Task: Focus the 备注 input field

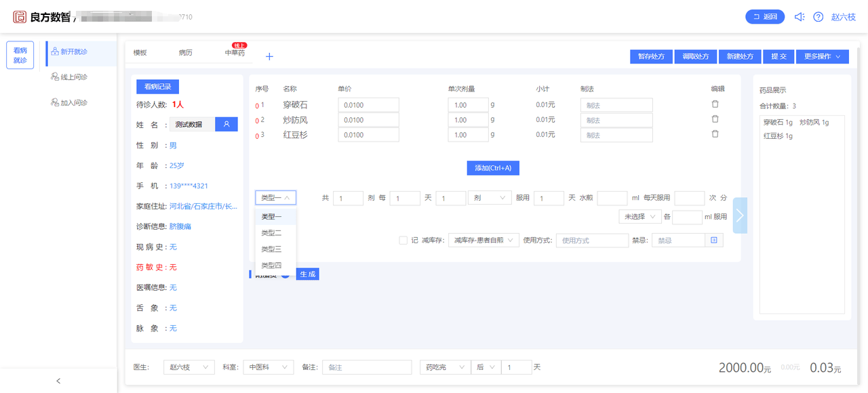Action: (367, 367)
